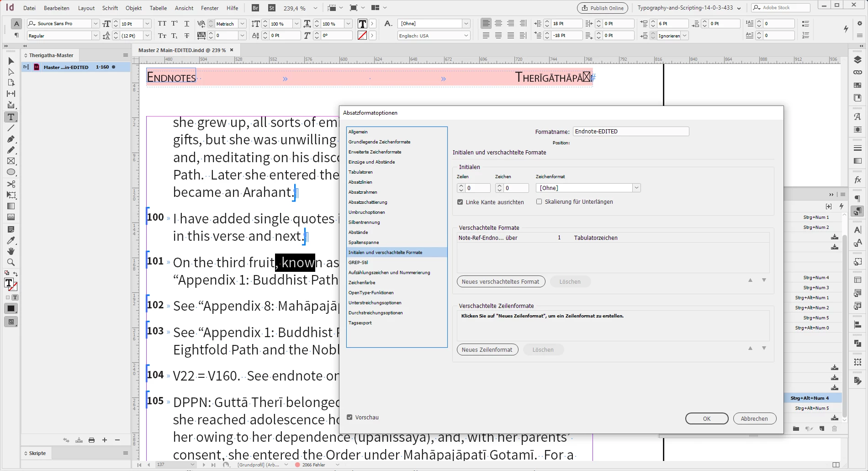Open the Effects fx panel icon
The image size is (868, 471).
857,180
